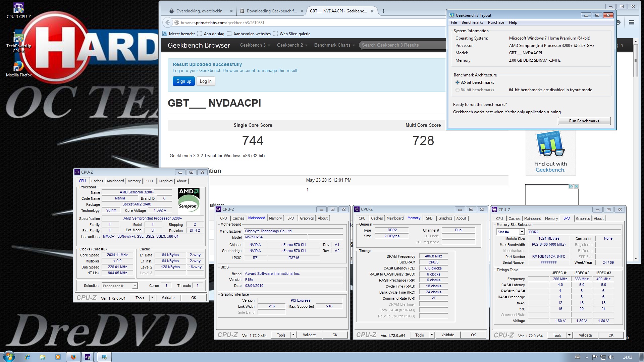Open the Help menu in Geekbench 3 Tryout
The image size is (644, 362).
[513, 22]
